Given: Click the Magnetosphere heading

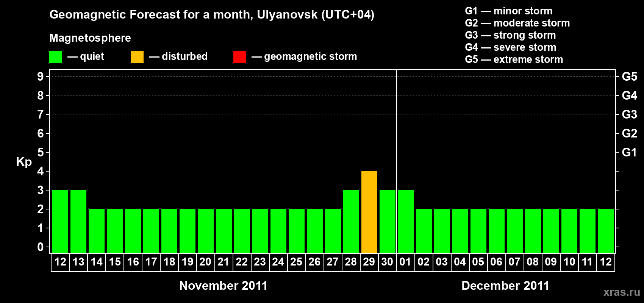Looking at the screenshot, I should 90,38.
